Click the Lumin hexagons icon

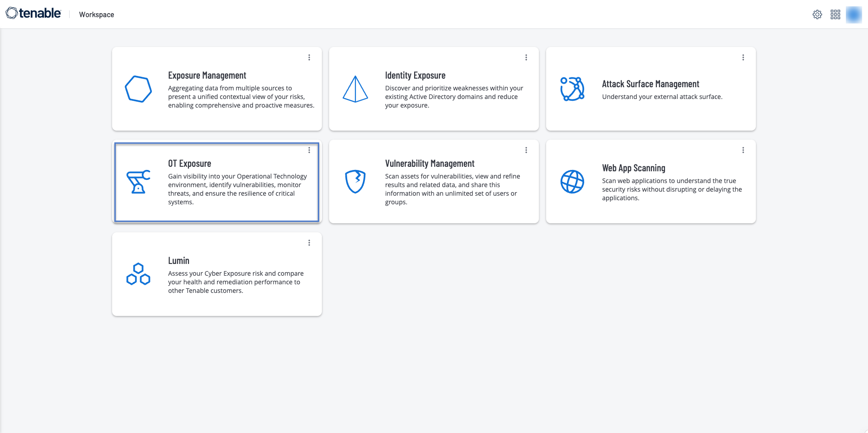point(138,274)
